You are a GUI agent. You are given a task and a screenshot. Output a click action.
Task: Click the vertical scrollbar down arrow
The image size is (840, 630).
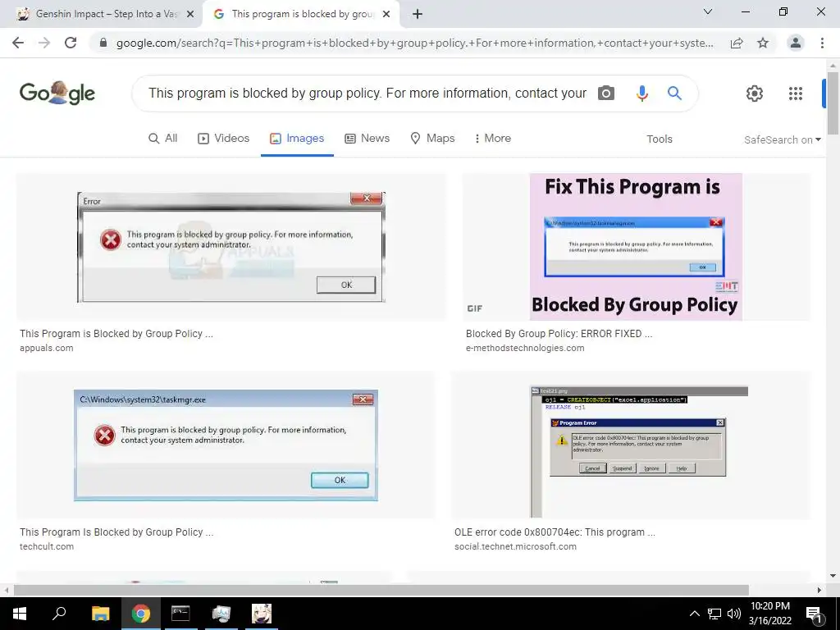point(833,576)
